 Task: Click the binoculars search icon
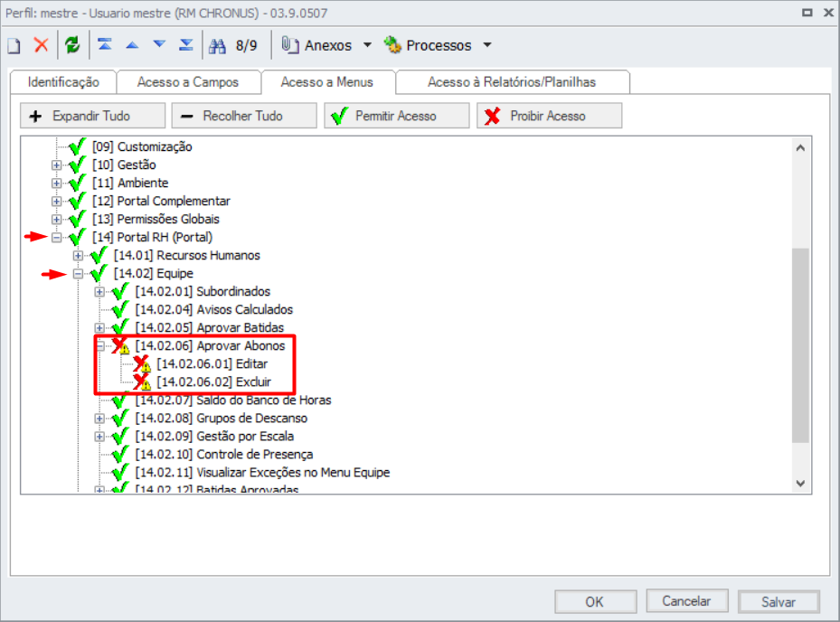coord(217,46)
